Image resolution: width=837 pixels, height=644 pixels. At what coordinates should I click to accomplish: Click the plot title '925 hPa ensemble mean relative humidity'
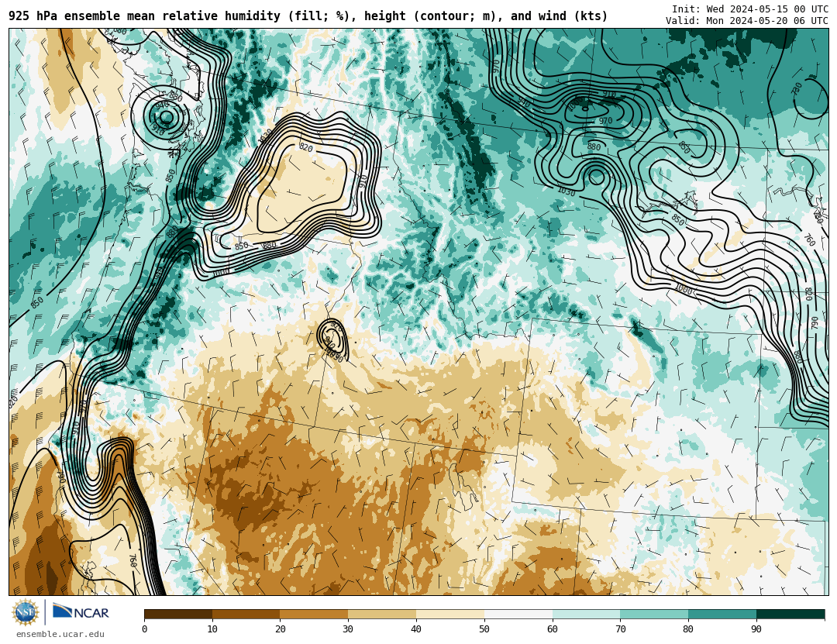point(145,16)
